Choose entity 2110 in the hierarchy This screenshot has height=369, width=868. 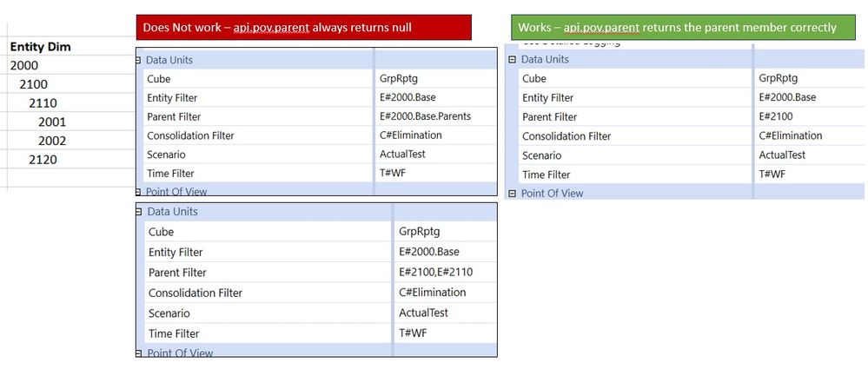(x=43, y=103)
